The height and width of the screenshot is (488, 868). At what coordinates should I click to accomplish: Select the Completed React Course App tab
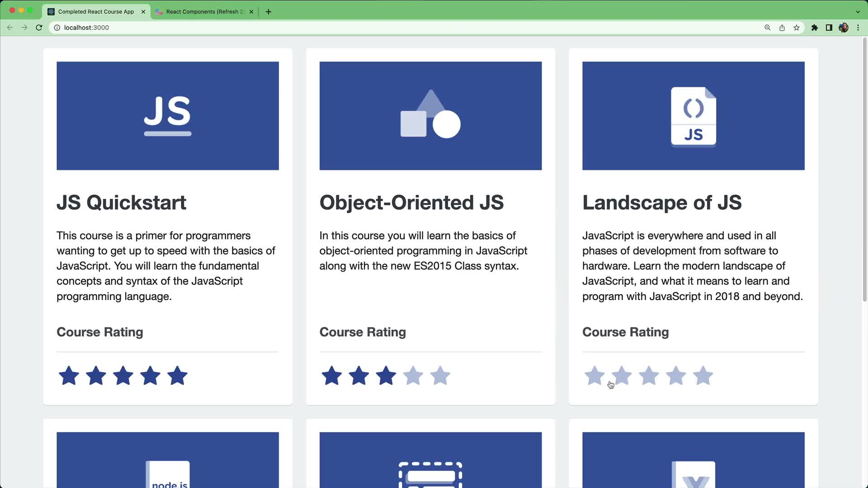tap(95, 11)
